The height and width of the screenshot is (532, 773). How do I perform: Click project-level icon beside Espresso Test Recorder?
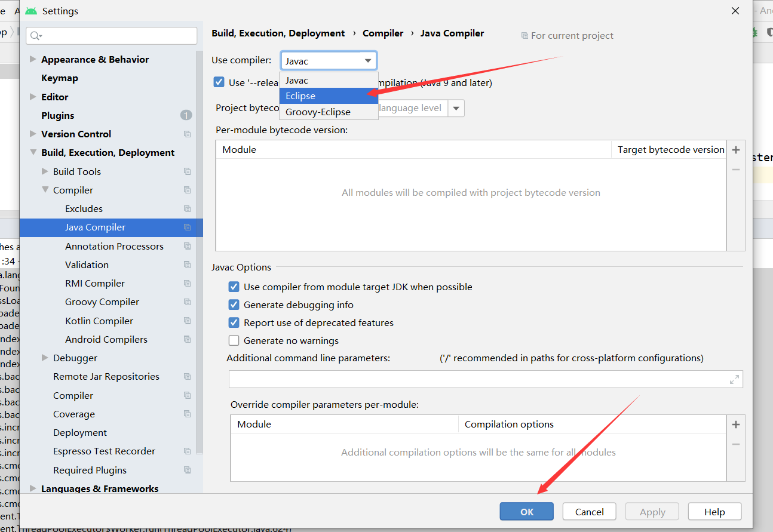click(x=187, y=451)
